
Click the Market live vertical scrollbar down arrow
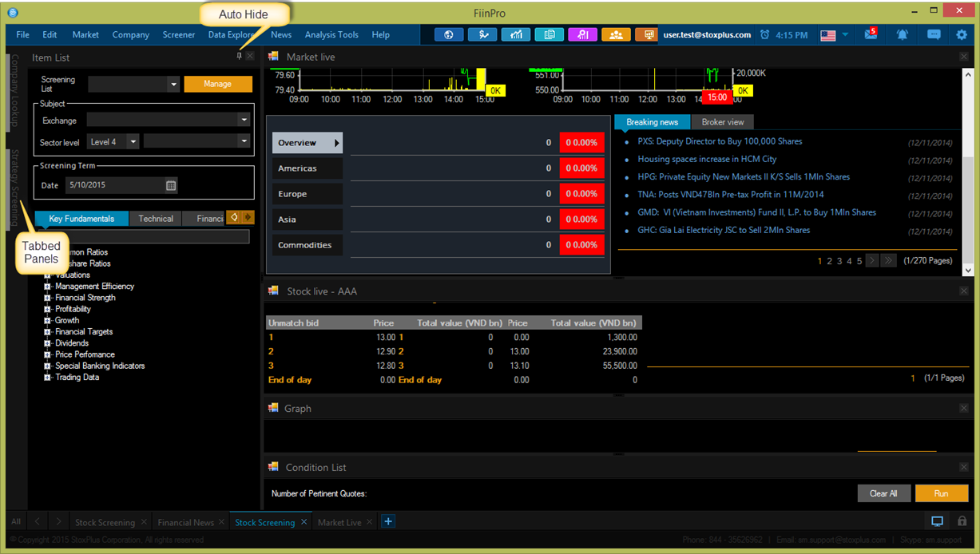pyautogui.click(x=968, y=271)
